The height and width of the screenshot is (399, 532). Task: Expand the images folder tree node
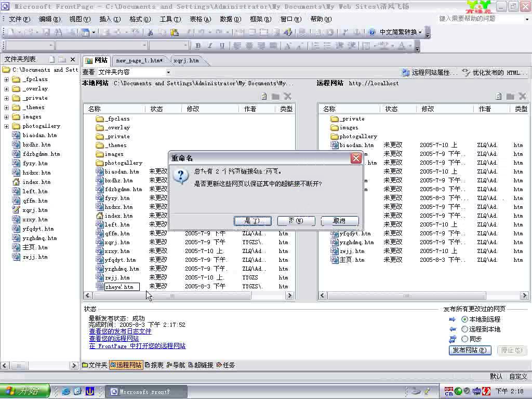pos(6,117)
